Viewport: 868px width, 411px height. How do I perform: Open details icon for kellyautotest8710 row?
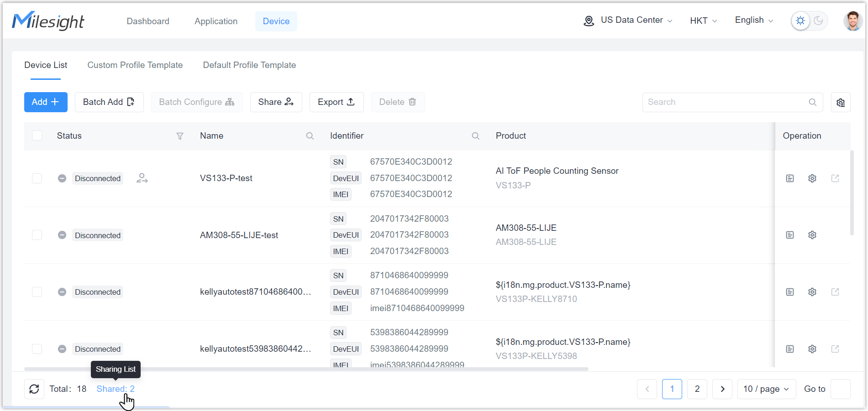tap(790, 292)
